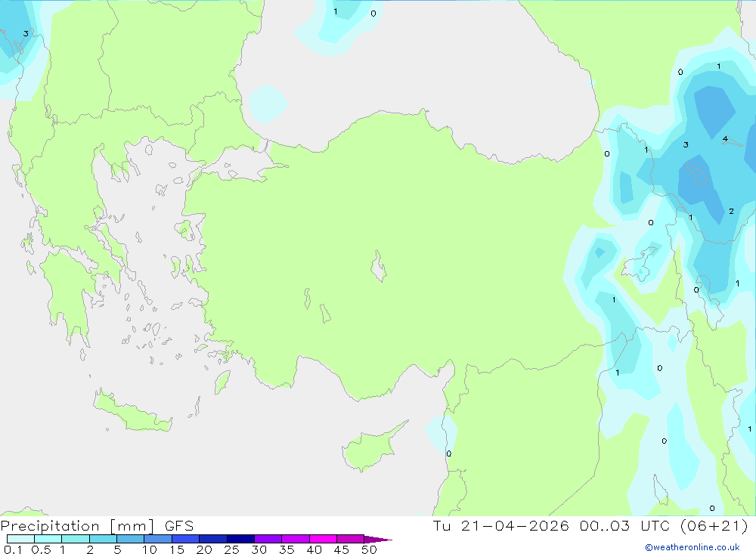Click the above-50 arrow tip of the legend
The width and height of the screenshot is (756, 554).
click(378, 540)
